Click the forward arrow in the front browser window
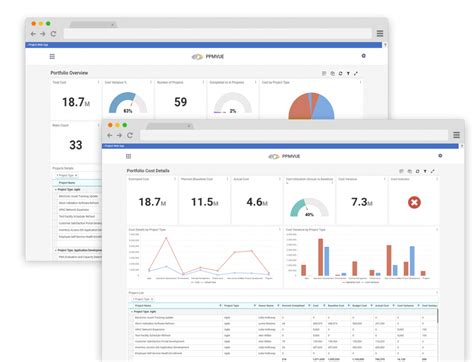The image size is (474, 362). click(x=119, y=135)
